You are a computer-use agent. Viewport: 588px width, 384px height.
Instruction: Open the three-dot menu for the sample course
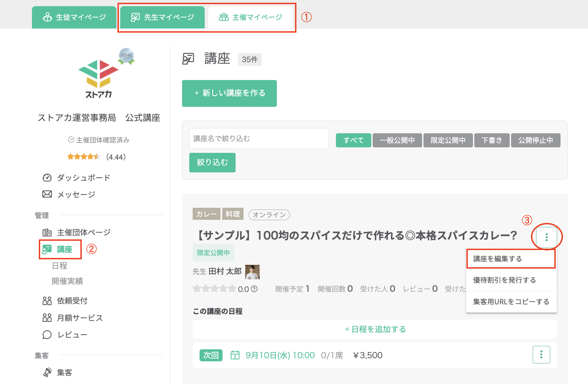click(546, 237)
